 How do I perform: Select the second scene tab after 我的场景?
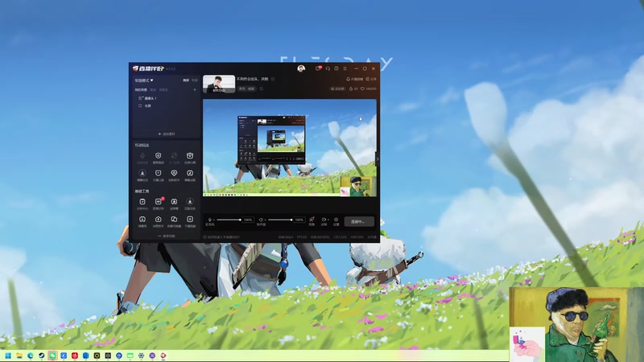click(153, 90)
